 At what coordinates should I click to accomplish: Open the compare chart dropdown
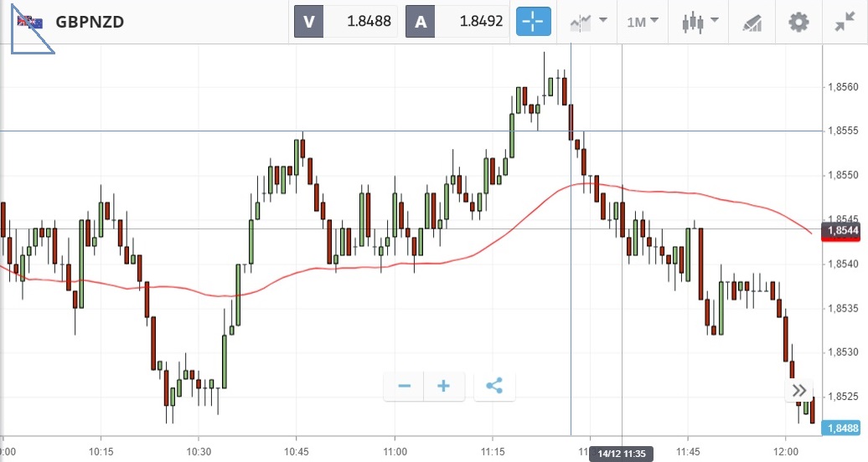coord(589,22)
